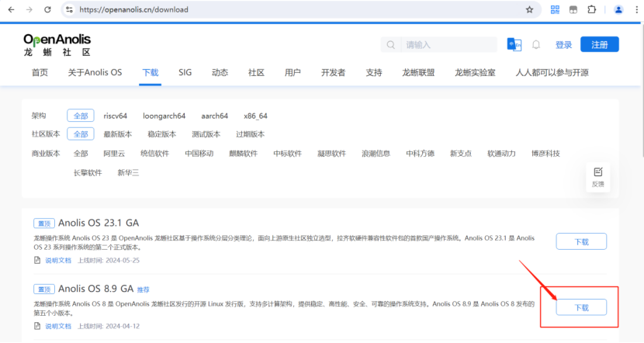Click document icon beside Anolis OS 8.9 说明文档

(37, 326)
